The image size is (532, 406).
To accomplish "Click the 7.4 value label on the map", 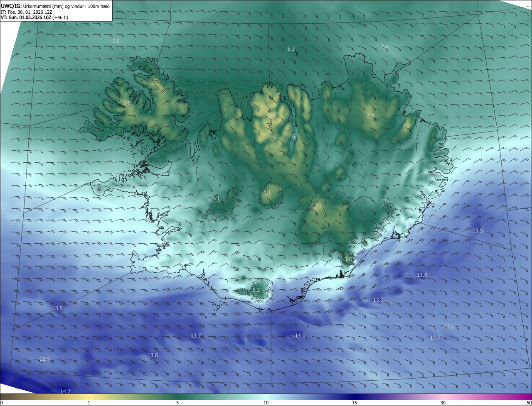I will tap(384, 47).
